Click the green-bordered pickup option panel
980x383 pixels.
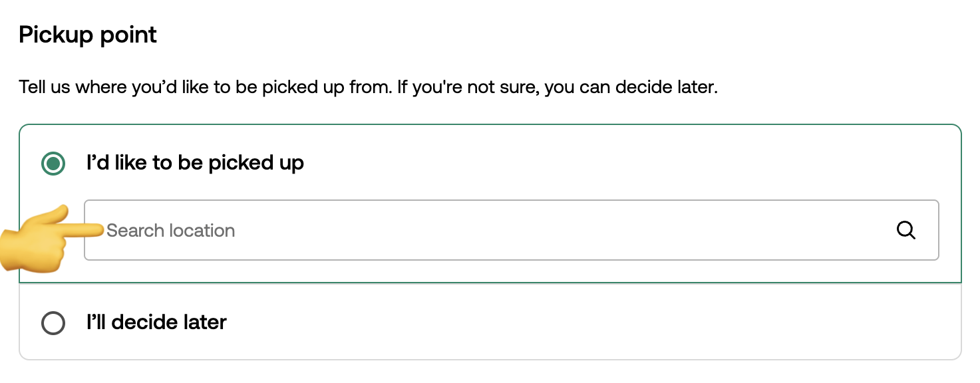point(599,163)
